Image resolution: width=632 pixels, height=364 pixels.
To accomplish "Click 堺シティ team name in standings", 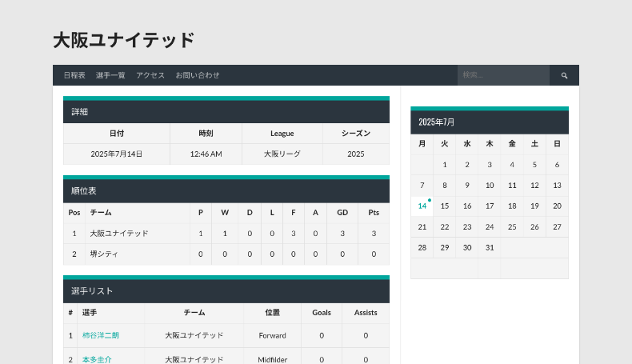I will click(104, 254).
